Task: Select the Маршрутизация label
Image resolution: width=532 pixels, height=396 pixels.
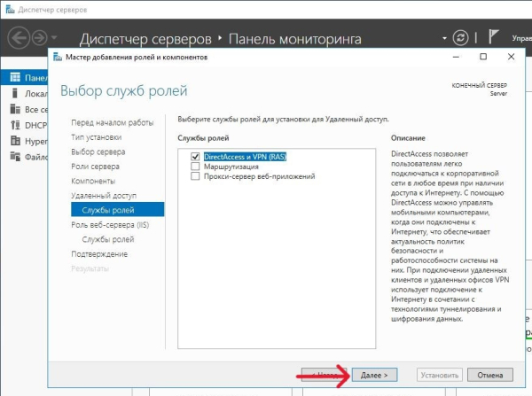Action: tap(231, 167)
